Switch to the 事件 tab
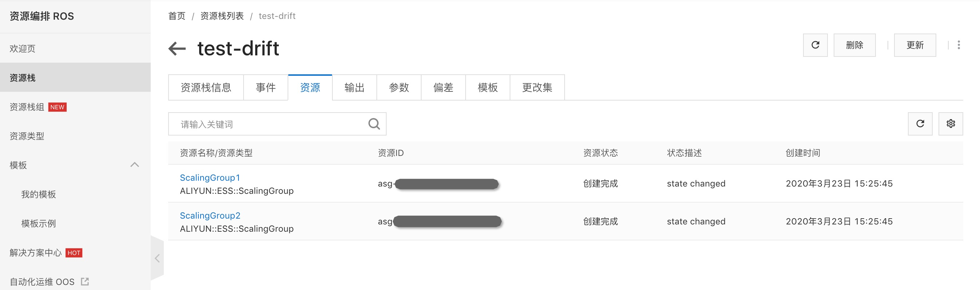This screenshot has width=980, height=290. [x=265, y=87]
